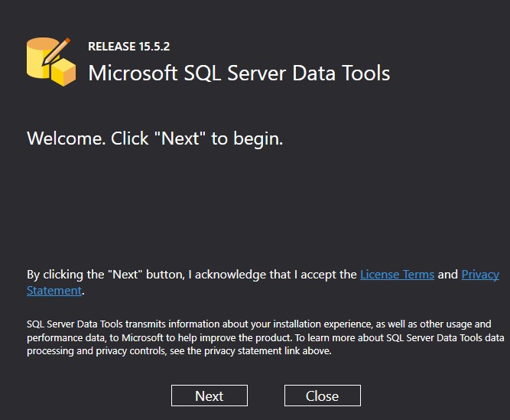Click the yellow cube in the logo
The image size is (510, 420).
63,73
